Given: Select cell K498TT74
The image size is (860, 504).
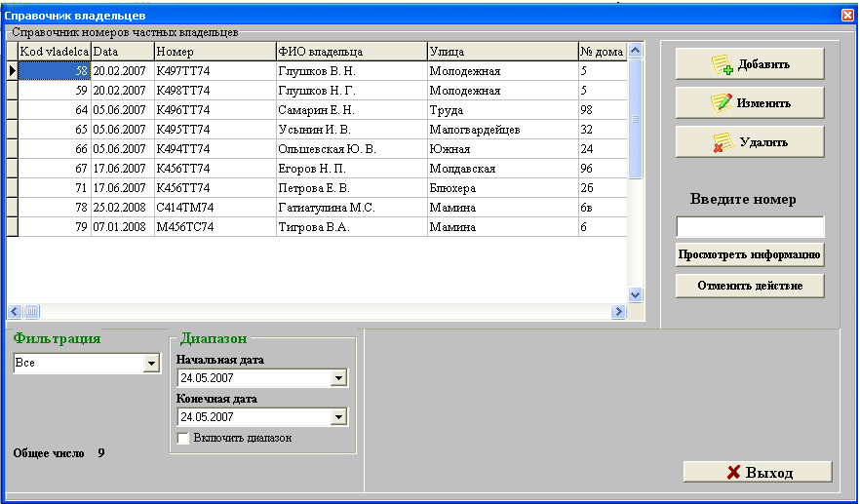Looking at the screenshot, I should [215, 91].
